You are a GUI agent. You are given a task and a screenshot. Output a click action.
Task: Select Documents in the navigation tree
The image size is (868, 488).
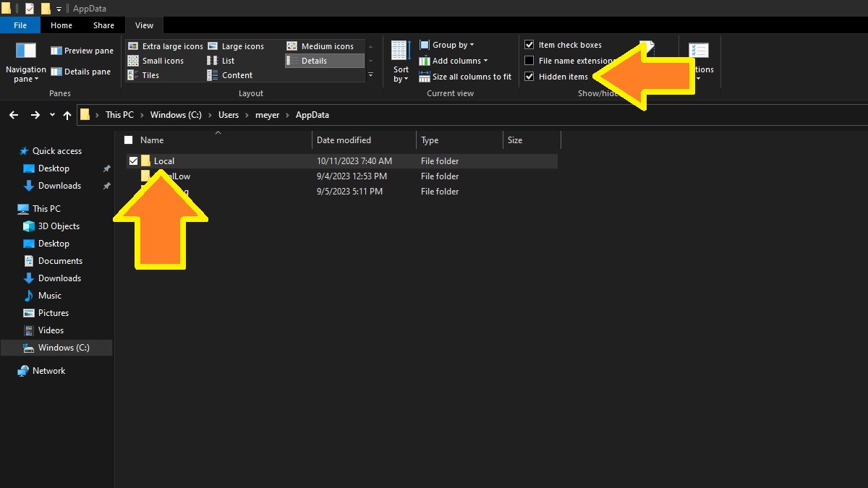(x=60, y=261)
